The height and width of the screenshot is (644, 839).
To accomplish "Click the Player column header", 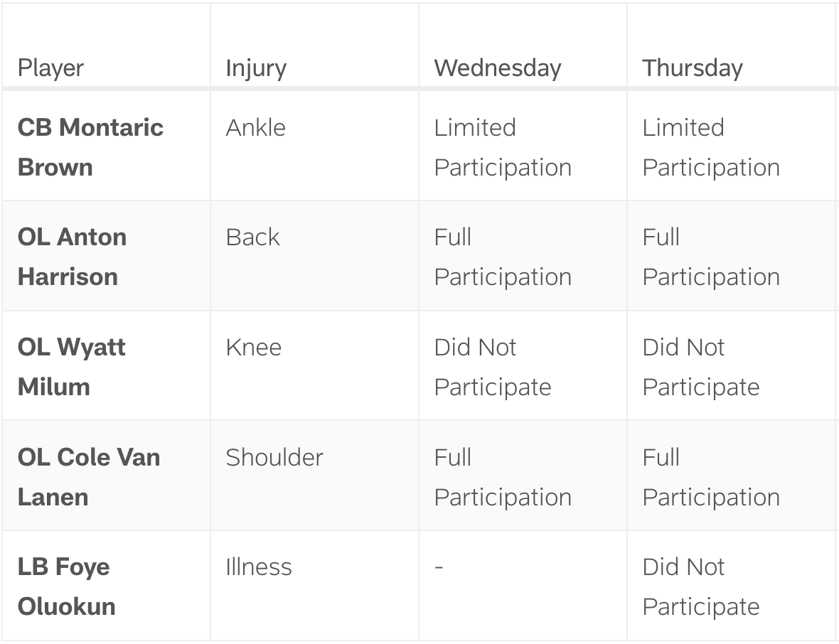I will click(x=50, y=68).
